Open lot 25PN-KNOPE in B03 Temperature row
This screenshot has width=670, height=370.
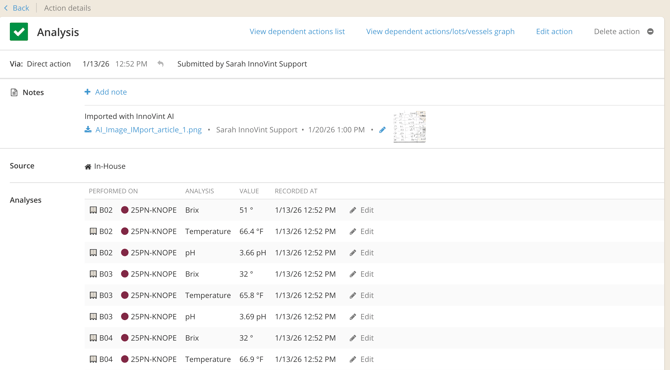(153, 296)
